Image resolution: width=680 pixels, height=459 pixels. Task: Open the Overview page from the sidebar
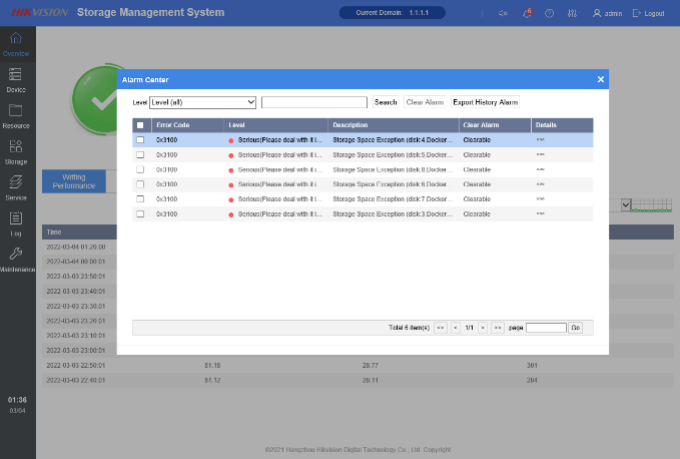click(16, 44)
